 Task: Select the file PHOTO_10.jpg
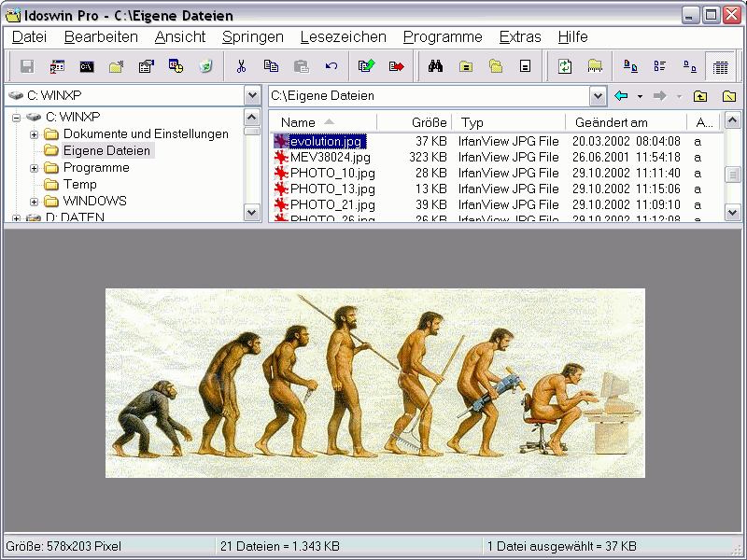tap(332, 173)
